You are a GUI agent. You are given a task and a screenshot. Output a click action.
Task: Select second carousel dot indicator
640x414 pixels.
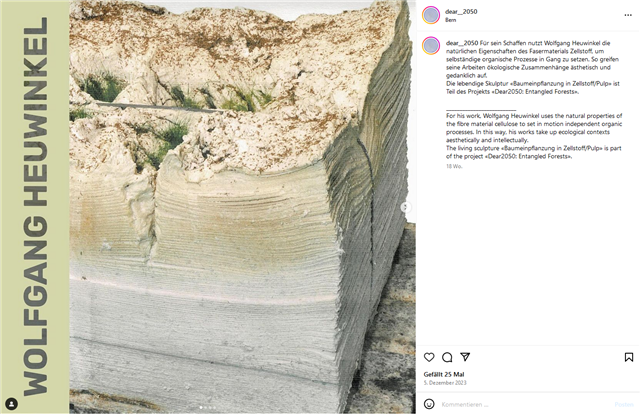coord(205,407)
